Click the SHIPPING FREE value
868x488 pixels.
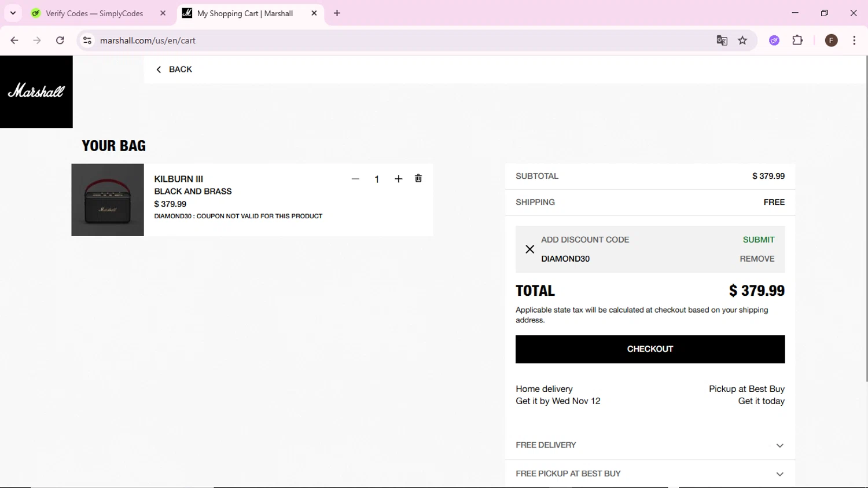pos(774,202)
